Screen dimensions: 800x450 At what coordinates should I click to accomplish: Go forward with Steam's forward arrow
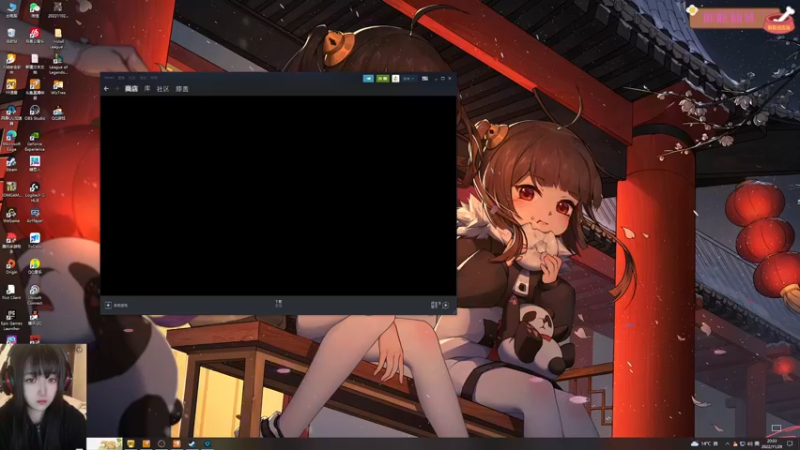coord(117,89)
